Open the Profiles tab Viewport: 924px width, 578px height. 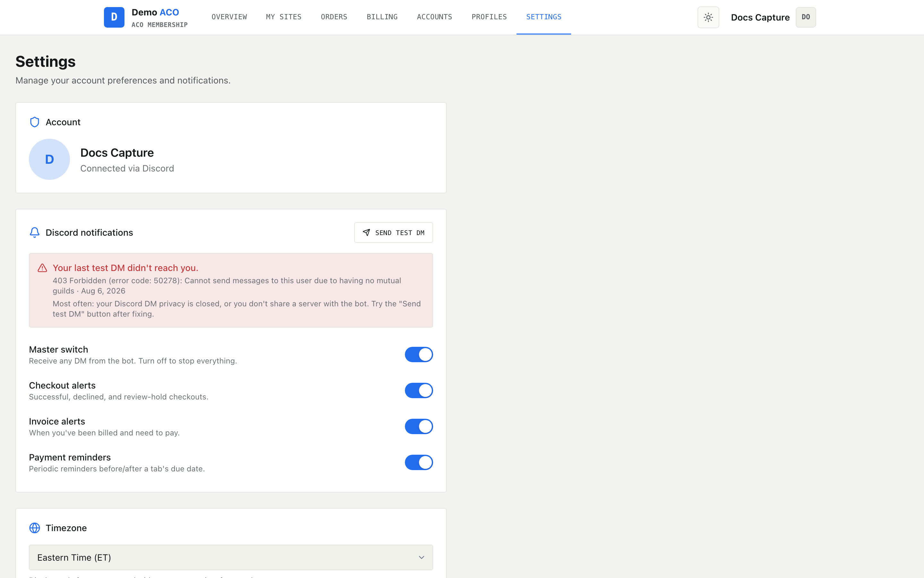click(489, 17)
